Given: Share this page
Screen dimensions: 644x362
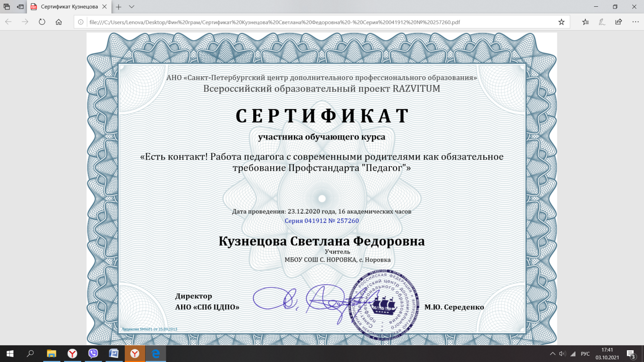Looking at the screenshot, I should point(618,22).
